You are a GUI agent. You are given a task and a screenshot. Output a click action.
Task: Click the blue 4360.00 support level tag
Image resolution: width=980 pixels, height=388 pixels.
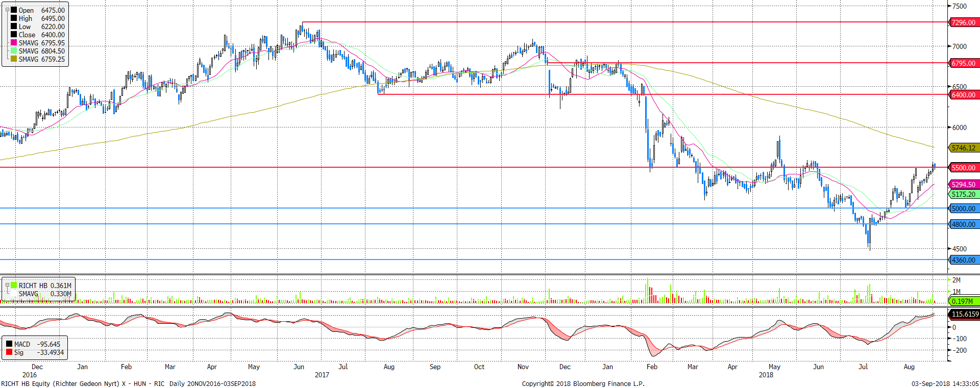[964, 260]
